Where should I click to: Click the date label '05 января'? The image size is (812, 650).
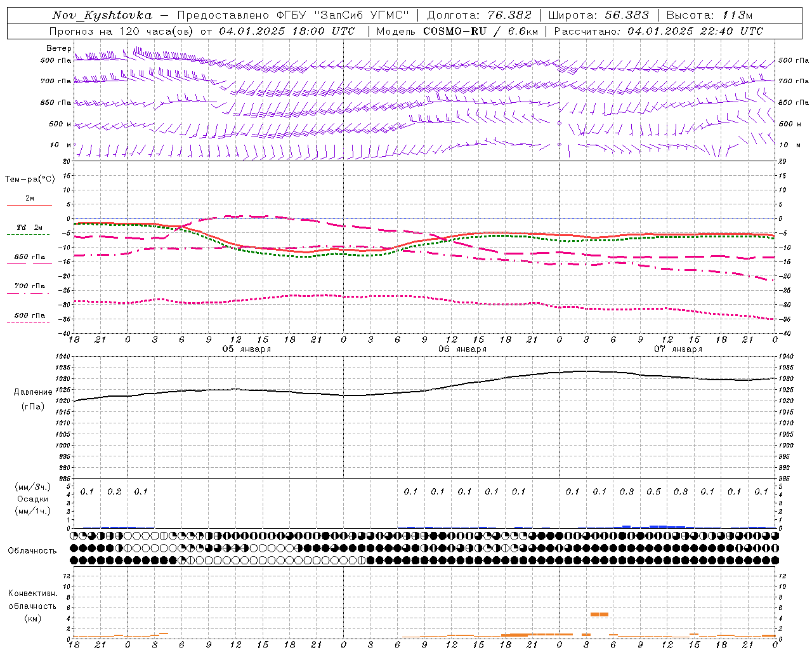pos(247,349)
